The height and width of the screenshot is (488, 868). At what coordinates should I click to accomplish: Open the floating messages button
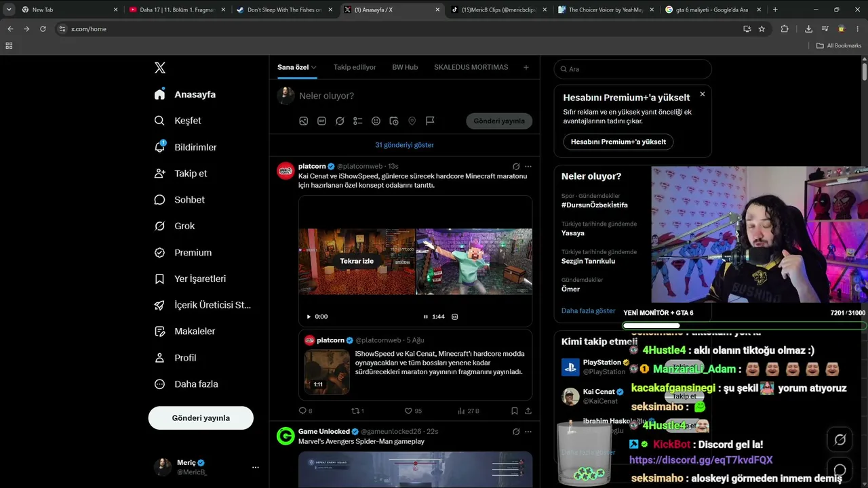(840, 470)
